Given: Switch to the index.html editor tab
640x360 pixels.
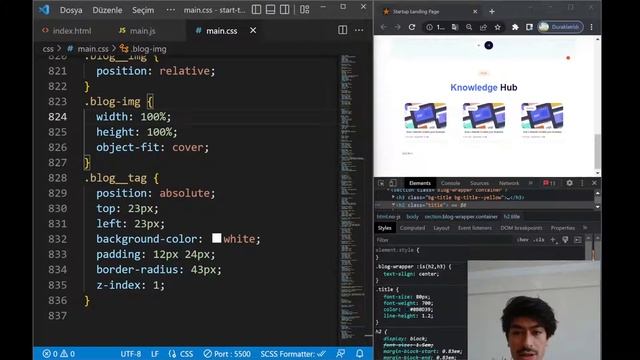Looking at the screenshot, I should (x=67, y=31).
